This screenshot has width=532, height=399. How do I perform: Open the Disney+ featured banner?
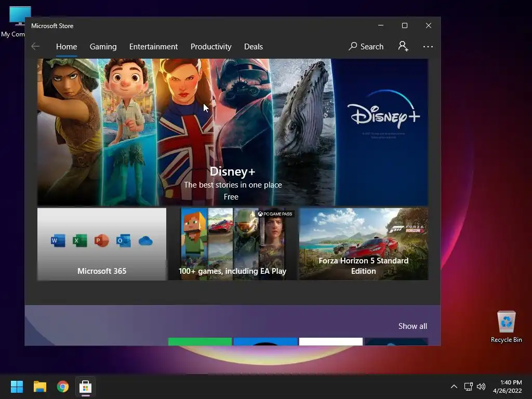click(x=232, y=132)
